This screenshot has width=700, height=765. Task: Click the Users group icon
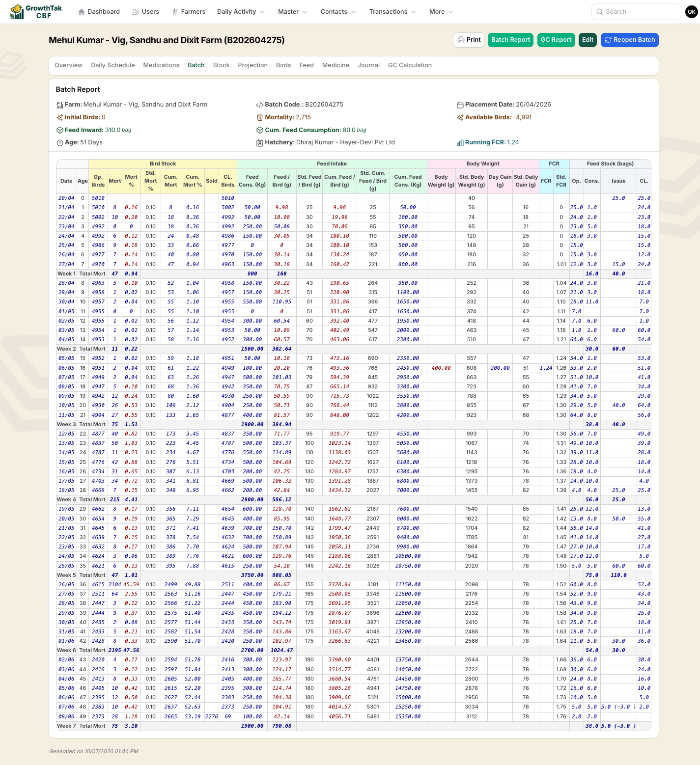point(136,12)
